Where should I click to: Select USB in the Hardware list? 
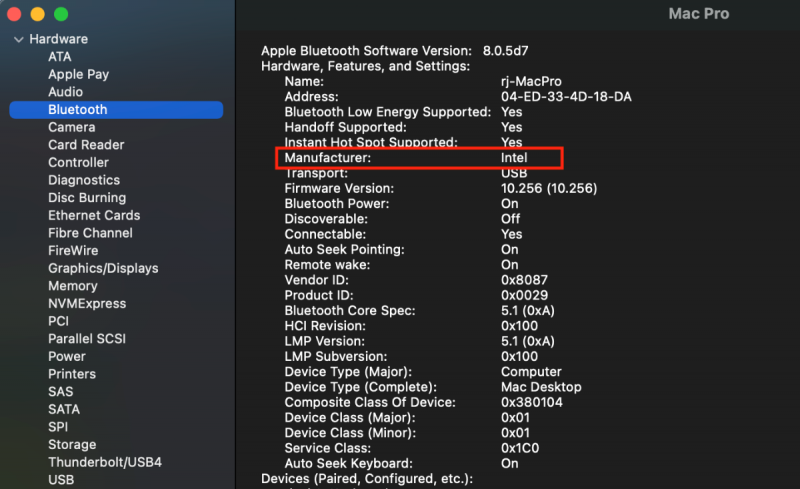click(x=61, y=480)
